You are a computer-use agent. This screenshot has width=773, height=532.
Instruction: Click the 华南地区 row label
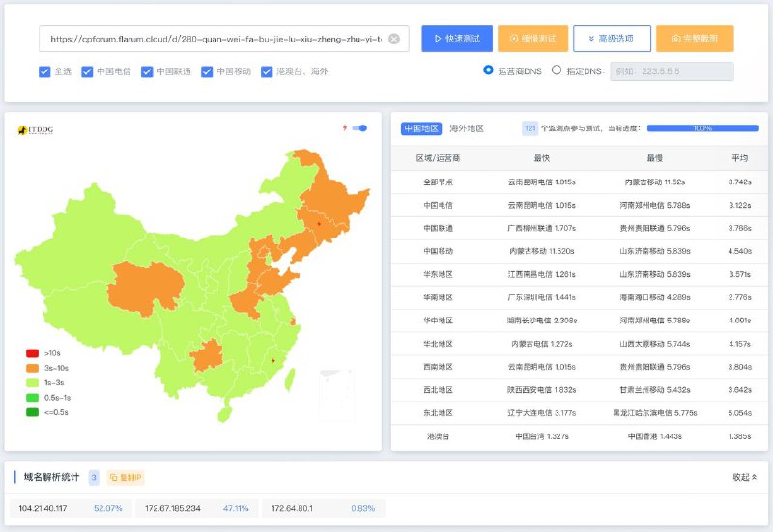click(438, 297)
